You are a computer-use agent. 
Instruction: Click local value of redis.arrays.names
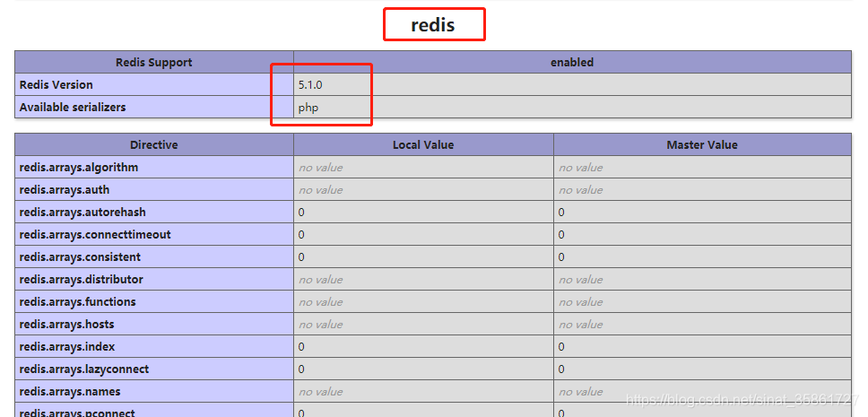point(320,392)
